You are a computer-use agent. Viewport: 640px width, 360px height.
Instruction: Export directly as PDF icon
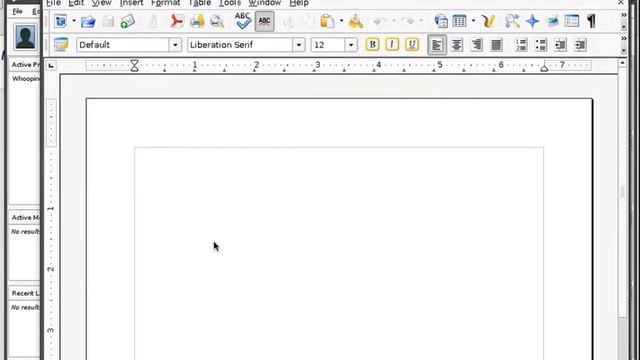(x=177, y=21)
